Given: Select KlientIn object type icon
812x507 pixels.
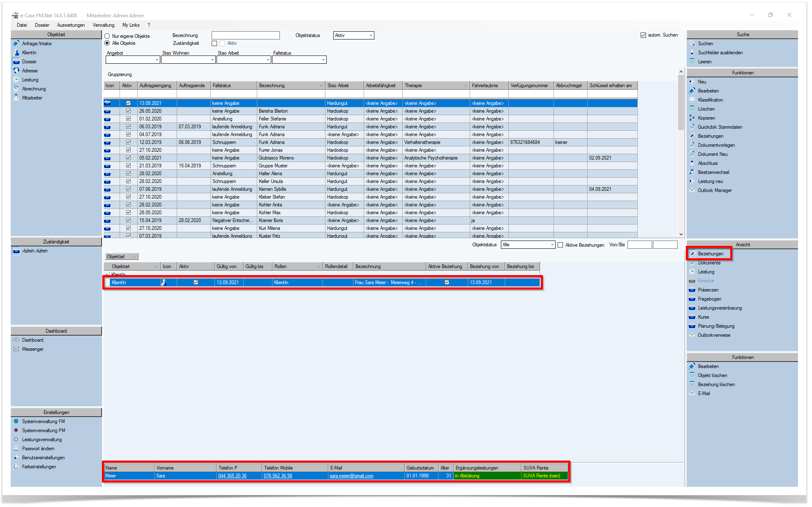Looking at the screenshot, I should click(16, 53).
